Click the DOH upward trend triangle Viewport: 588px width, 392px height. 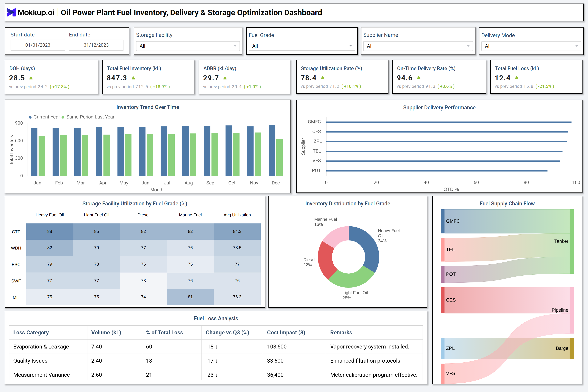coord(31,78)
